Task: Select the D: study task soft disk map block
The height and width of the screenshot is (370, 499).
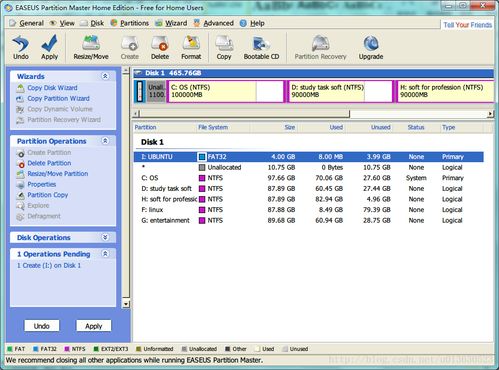Action: [x=340, y=91]
